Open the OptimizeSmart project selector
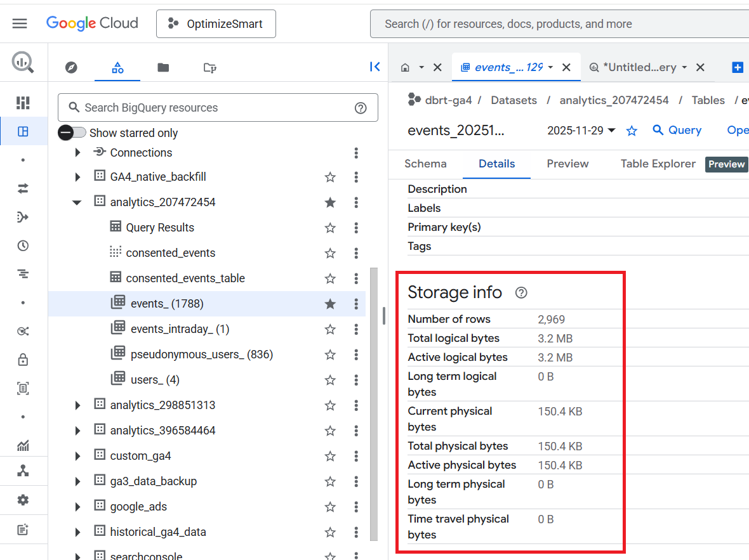 click(216, 24)
